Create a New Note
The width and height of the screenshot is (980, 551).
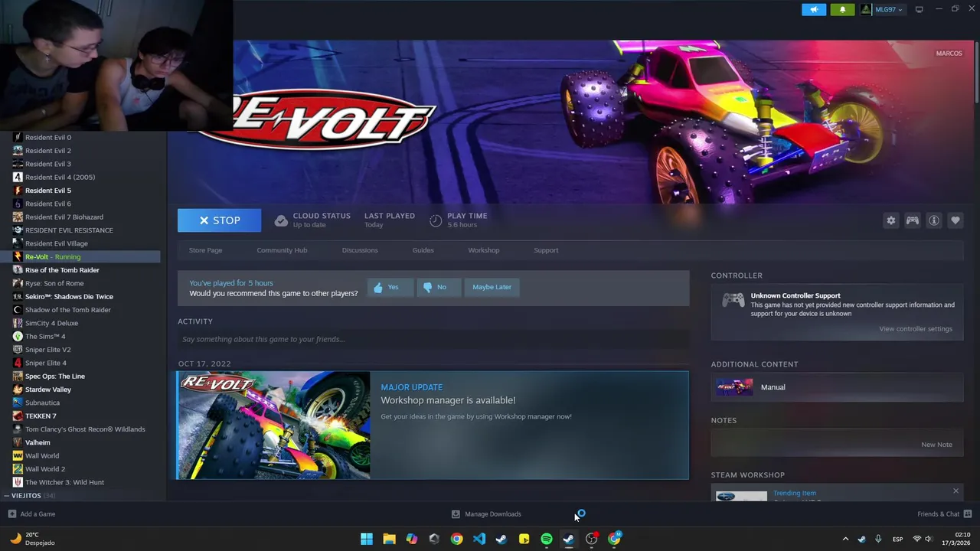[936, 445]
